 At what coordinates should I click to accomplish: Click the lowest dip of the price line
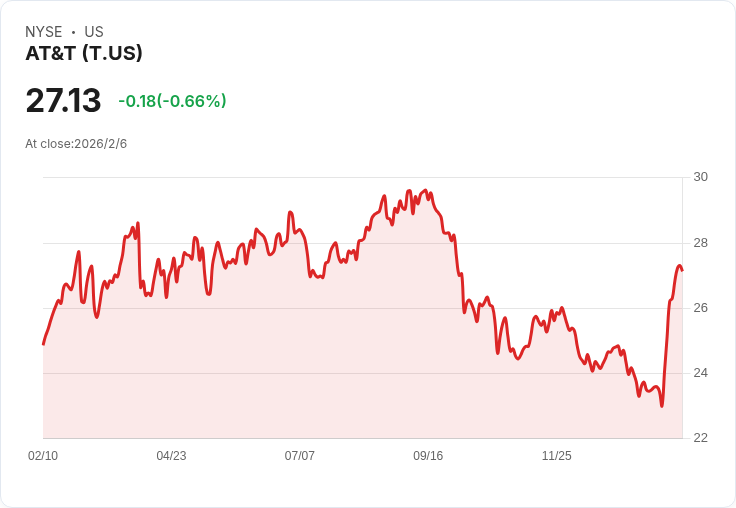[x=662, y=406]
